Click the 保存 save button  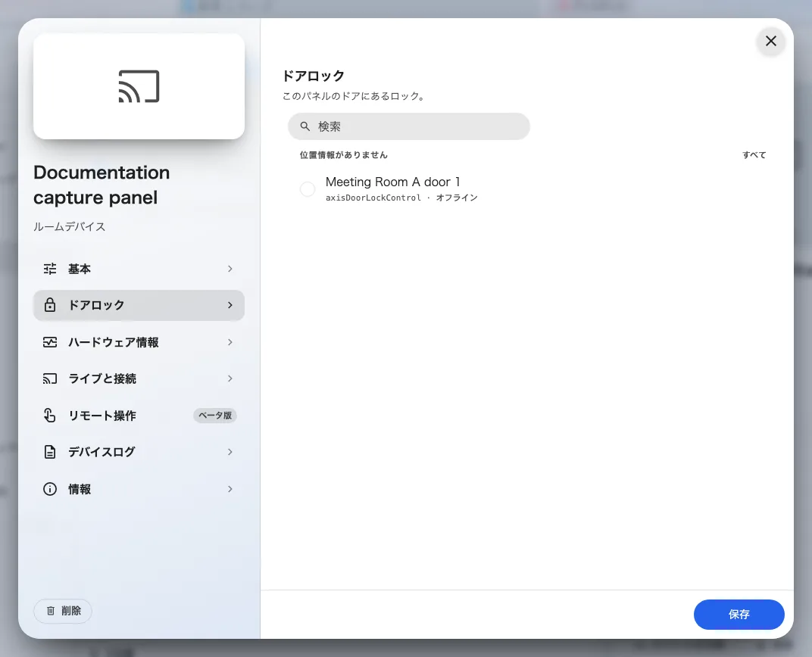[739, 615]
